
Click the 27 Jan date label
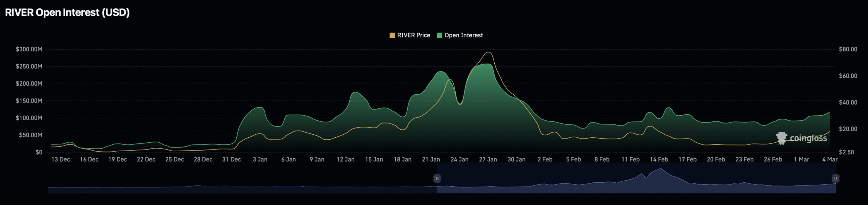point(488,159)
